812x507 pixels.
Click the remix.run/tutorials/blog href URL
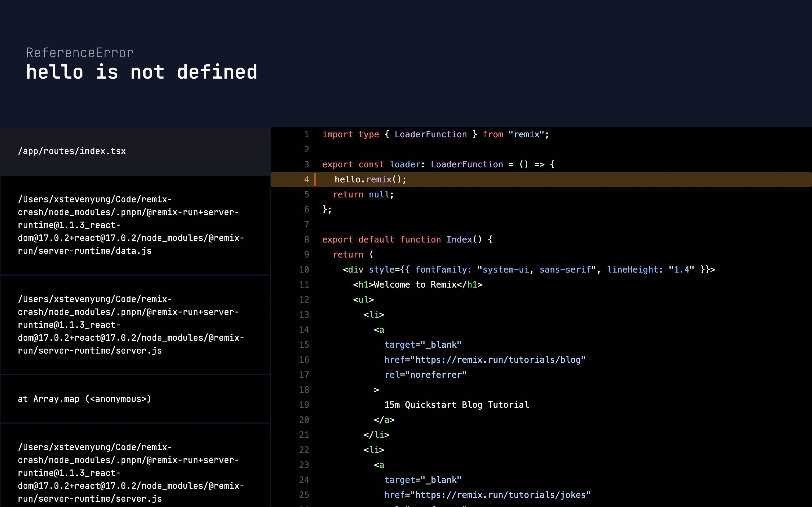(x=499, y=360)
